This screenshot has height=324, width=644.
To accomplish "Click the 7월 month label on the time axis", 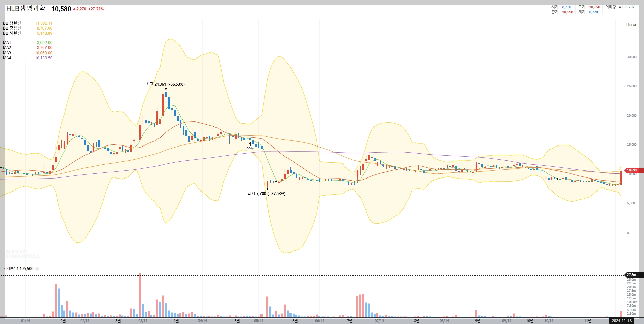I will coord(350,321).
